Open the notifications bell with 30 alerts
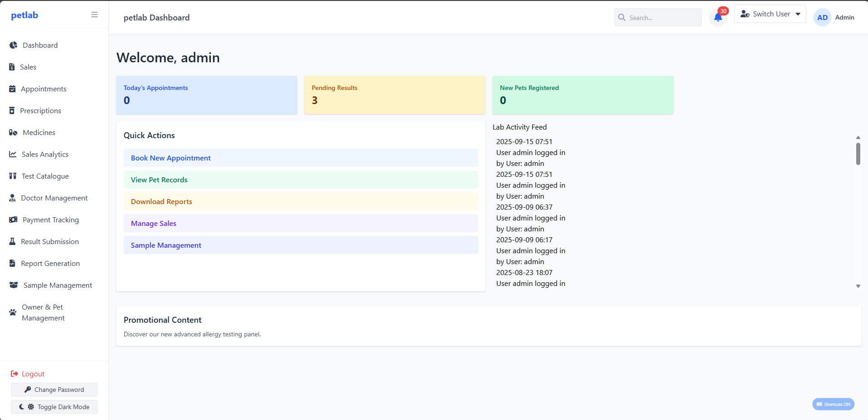The image size is (868, 420). coord(718,17)
